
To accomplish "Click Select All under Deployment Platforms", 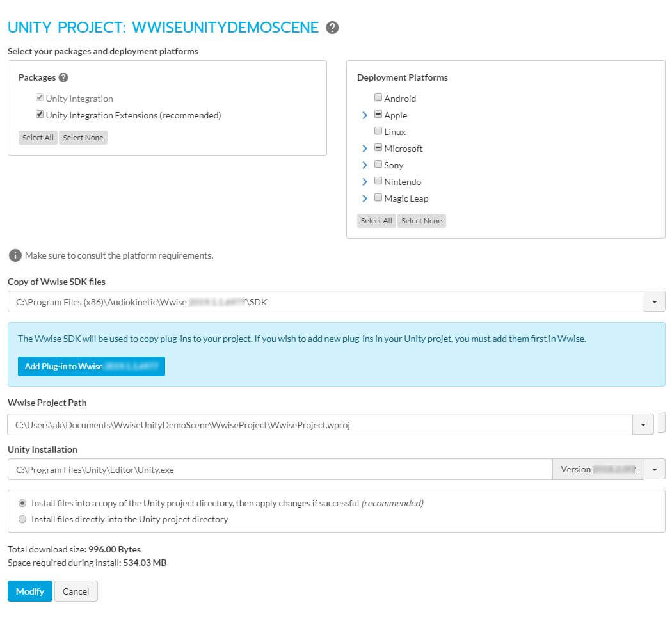I will coord(376,221).
